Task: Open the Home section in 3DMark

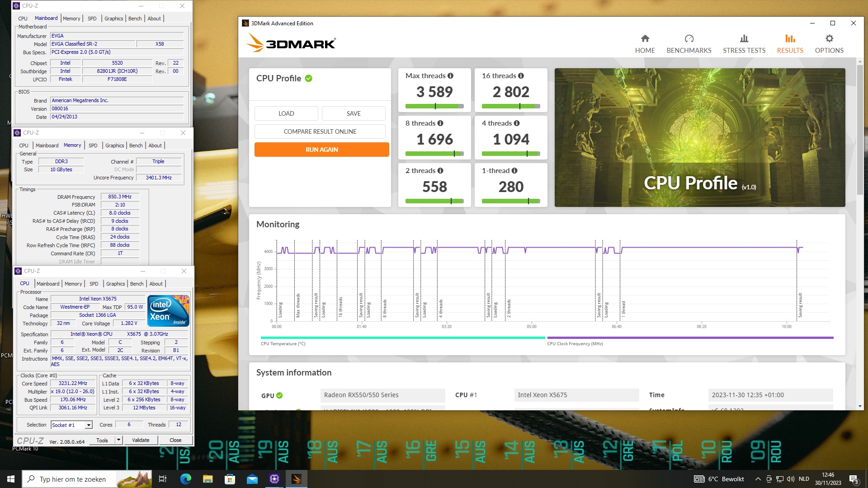Action: pos(645,44)
